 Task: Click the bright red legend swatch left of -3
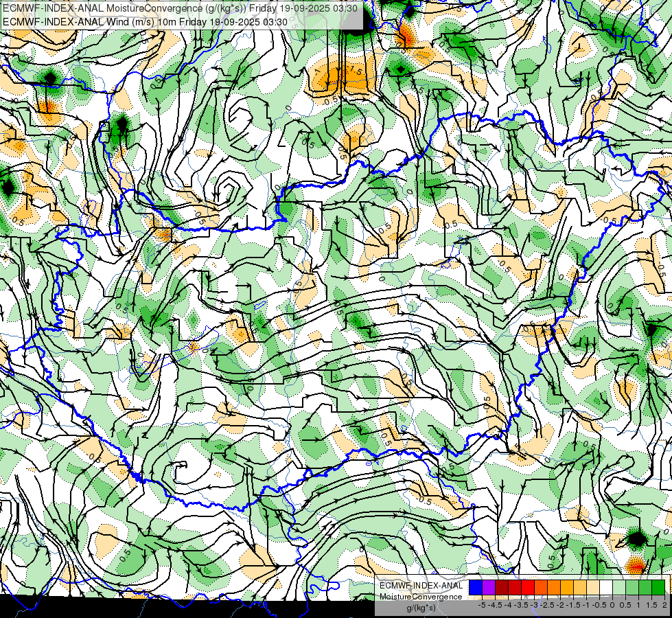coord(528,587)
